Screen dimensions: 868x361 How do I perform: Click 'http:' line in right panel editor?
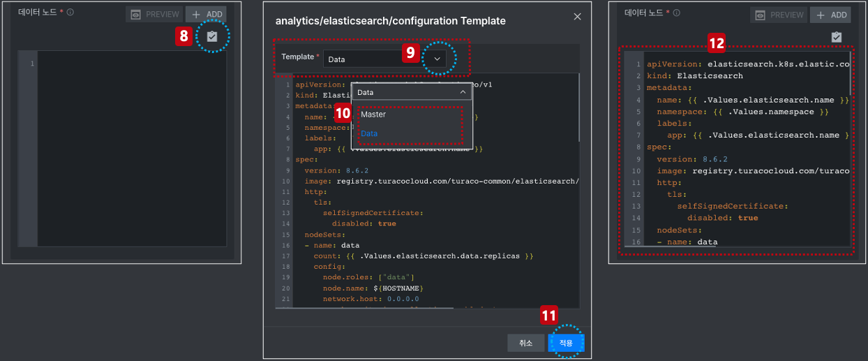click(x=668, y=183)
